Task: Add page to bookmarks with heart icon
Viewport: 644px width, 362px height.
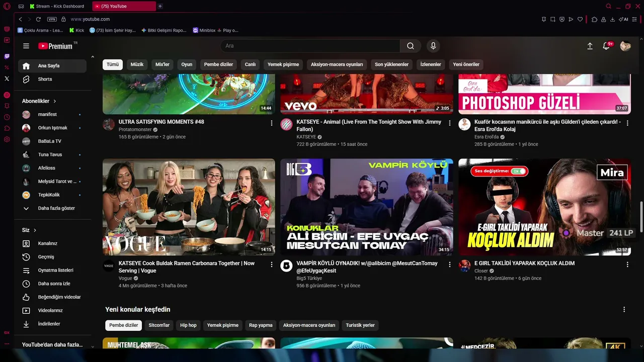Action: [x=580, y=19]
